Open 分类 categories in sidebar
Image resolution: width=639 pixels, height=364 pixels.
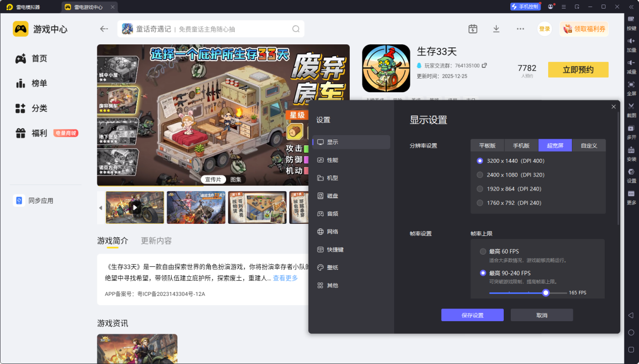pyautogui.click(x=31, y=108)
